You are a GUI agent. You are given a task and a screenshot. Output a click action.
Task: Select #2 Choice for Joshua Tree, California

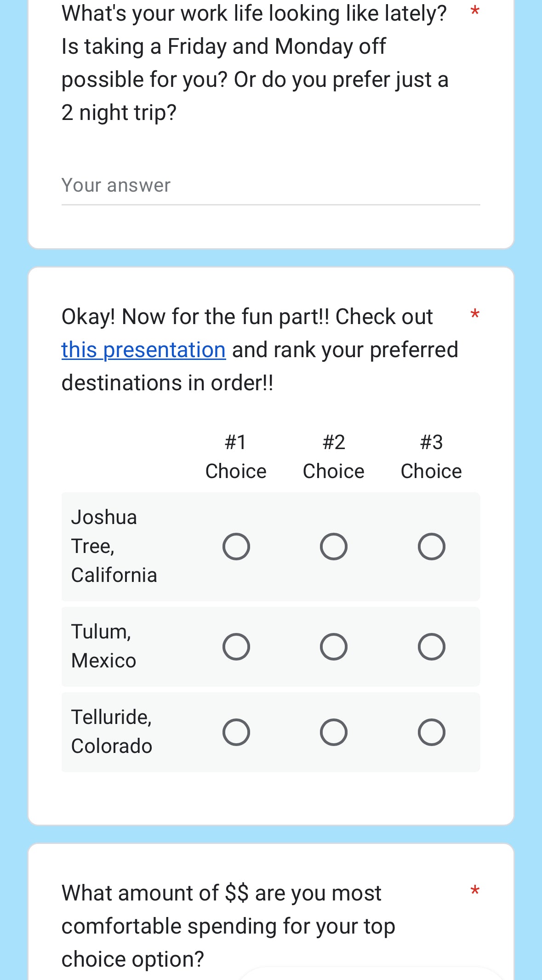pos(334,547)
